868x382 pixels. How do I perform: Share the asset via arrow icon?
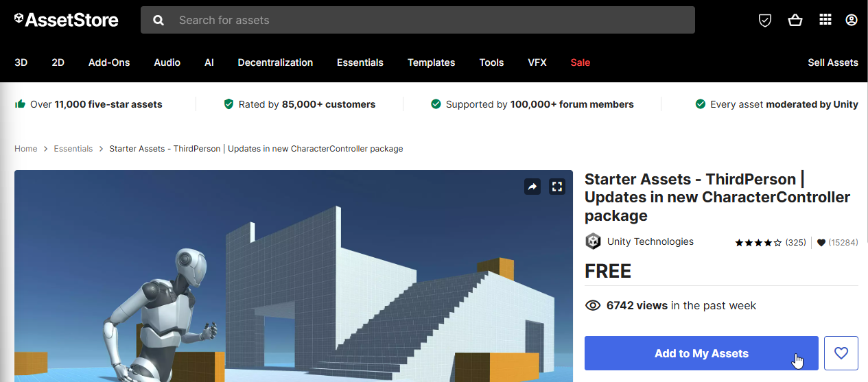pos(532,187)
